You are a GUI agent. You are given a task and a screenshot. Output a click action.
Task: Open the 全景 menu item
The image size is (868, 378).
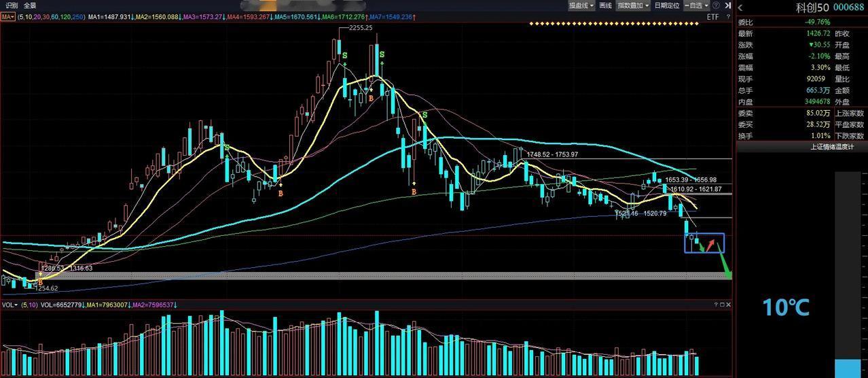[30, 5]
